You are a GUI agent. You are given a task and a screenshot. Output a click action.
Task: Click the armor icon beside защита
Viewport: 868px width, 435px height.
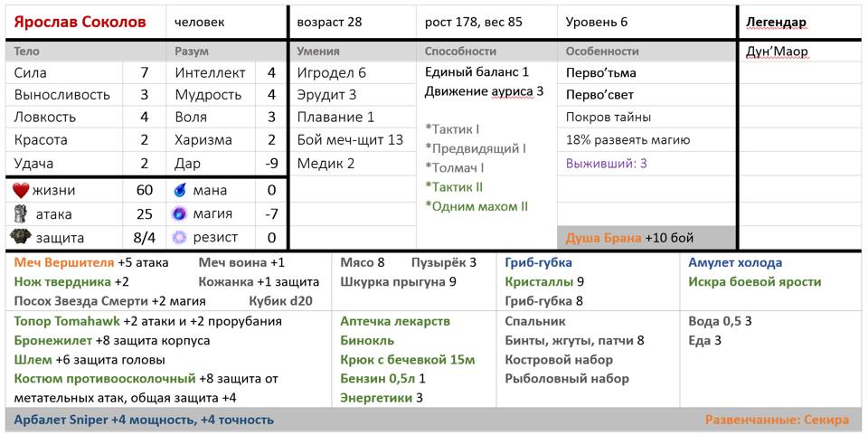coord(22,237)
